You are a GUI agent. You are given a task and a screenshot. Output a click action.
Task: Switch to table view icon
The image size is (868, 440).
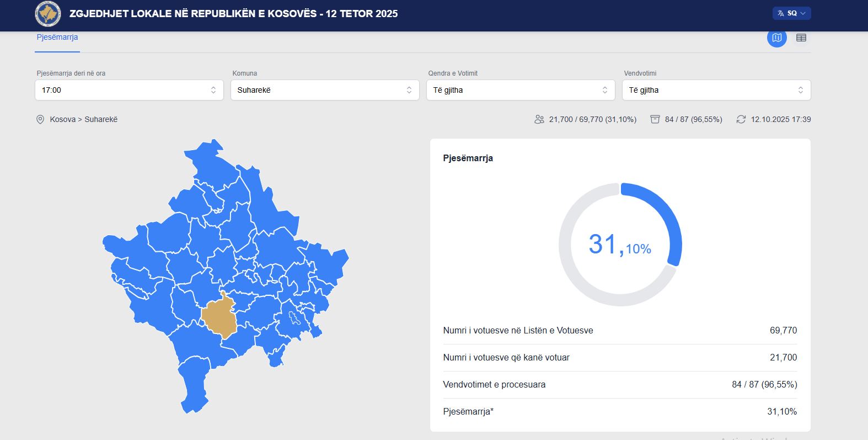pos(801,38)
